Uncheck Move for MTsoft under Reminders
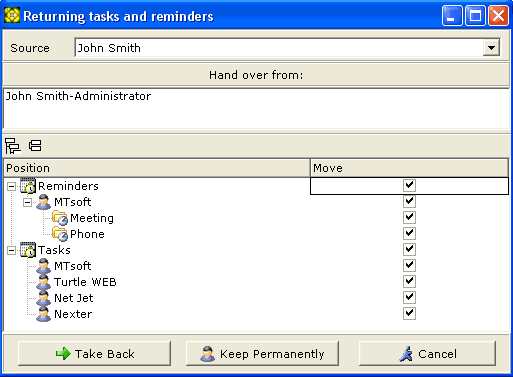The width and height of the screenshot is (513, 377). tap(409, 201)
